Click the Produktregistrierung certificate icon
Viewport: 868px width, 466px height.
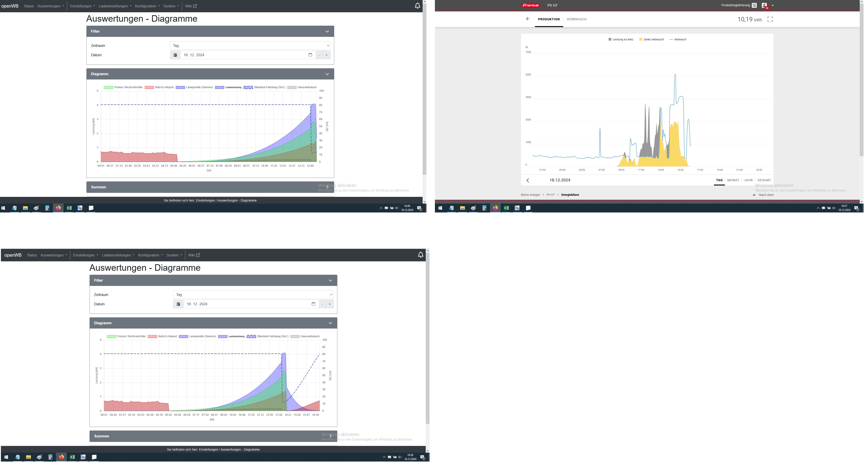coord(754,5)
